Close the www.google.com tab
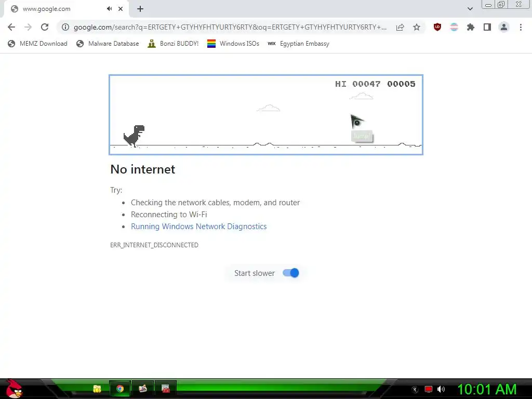 point(121,9)
